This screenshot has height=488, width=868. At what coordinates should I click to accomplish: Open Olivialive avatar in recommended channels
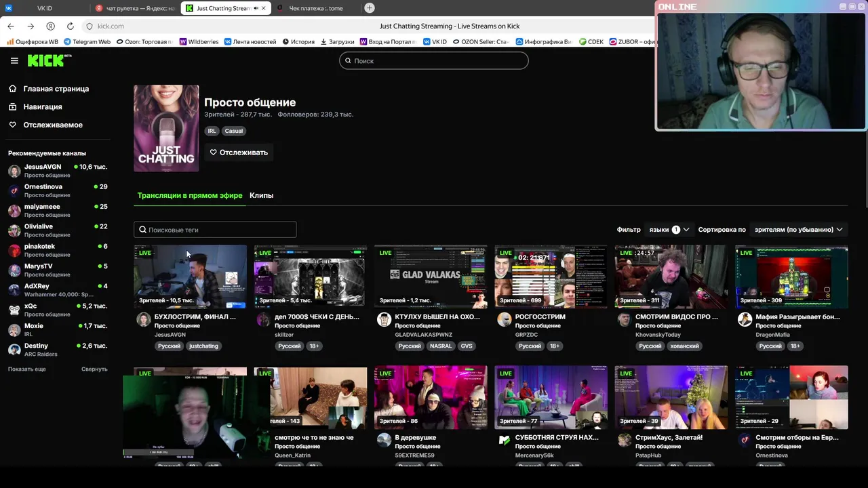pos(14,230)
